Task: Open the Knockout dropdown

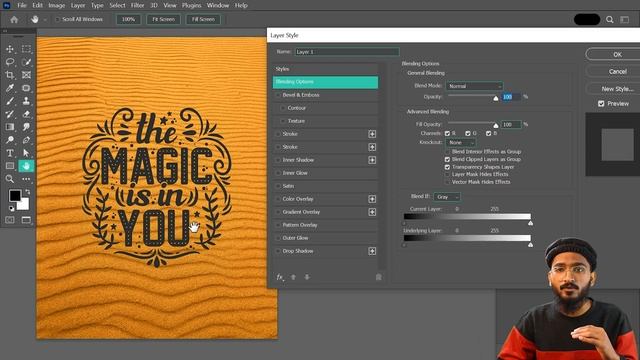Action: 460,142
